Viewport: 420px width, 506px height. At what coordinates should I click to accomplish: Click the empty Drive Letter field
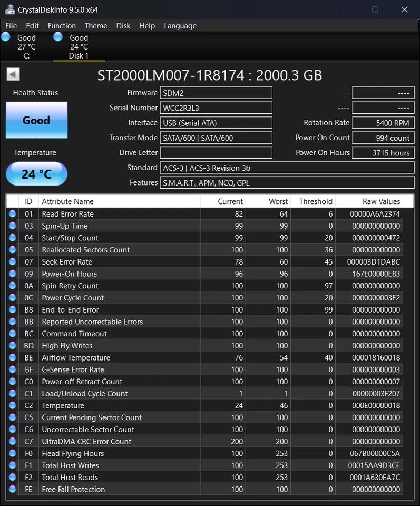[216, 153]
